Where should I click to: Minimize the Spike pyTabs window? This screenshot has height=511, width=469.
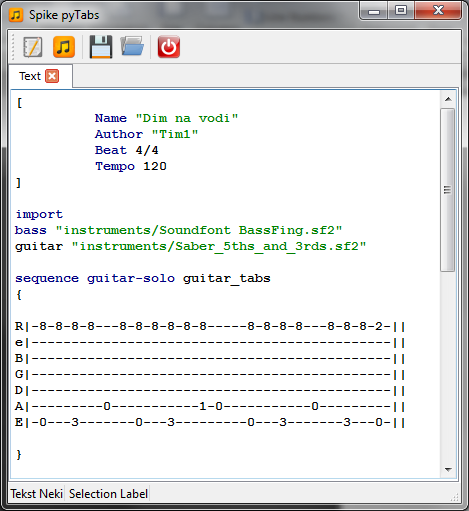374,11
